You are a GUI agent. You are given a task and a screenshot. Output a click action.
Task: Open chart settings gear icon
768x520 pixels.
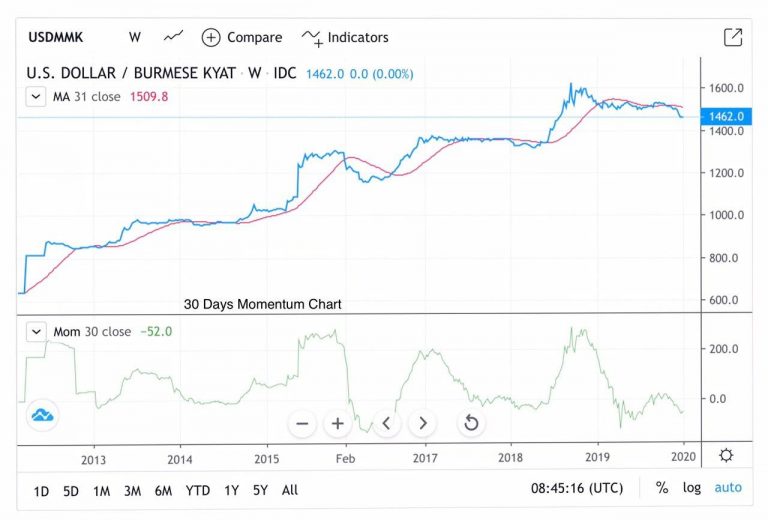coord(726,455)
